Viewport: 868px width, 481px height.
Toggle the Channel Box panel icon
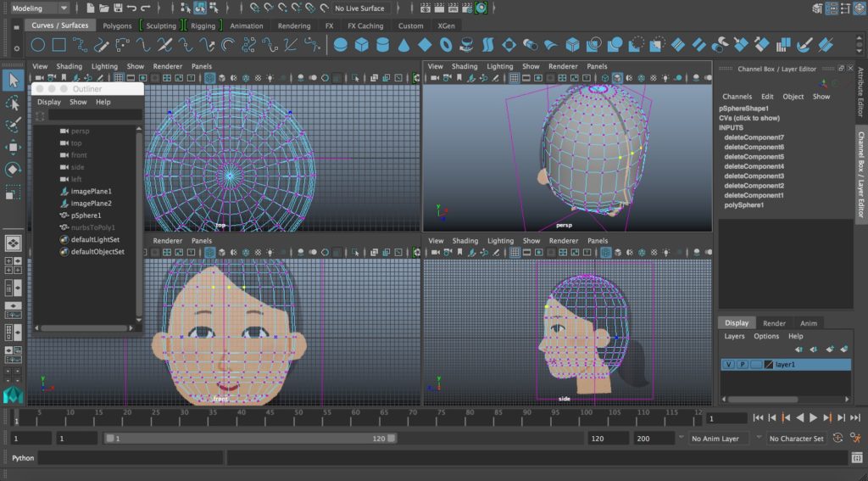pyautogui.click(x=860, y=8)
